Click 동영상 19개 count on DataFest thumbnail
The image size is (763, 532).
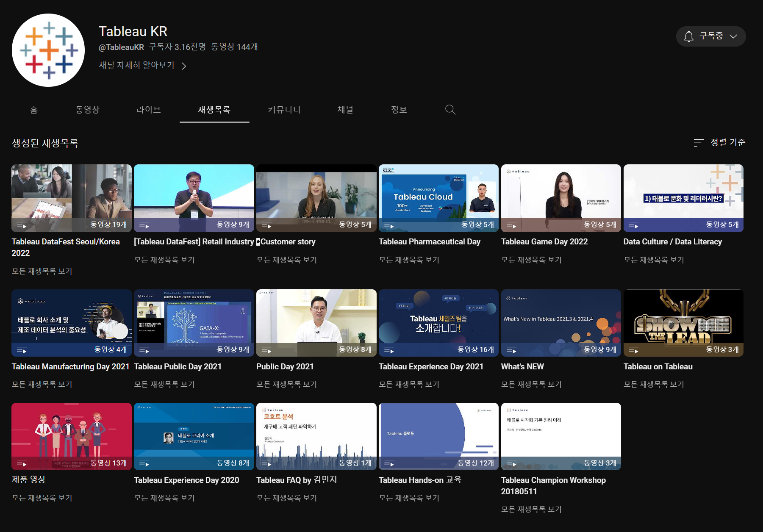108,225
